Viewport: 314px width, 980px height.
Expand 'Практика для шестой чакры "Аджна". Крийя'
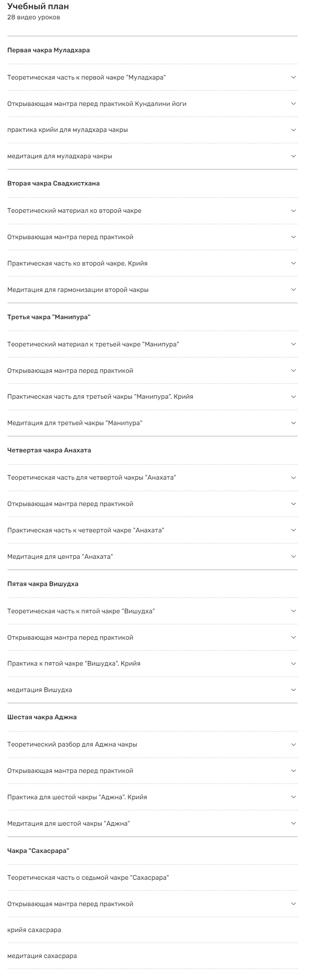[157, 797]
